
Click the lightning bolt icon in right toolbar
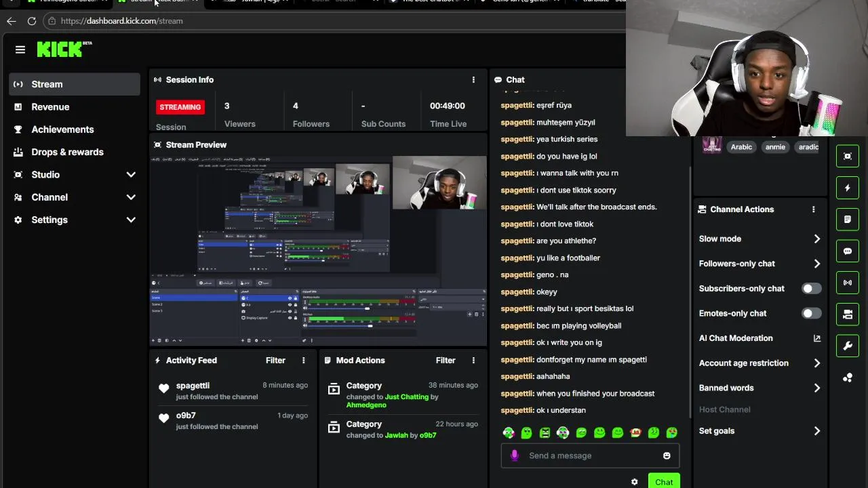coord(848,188)
